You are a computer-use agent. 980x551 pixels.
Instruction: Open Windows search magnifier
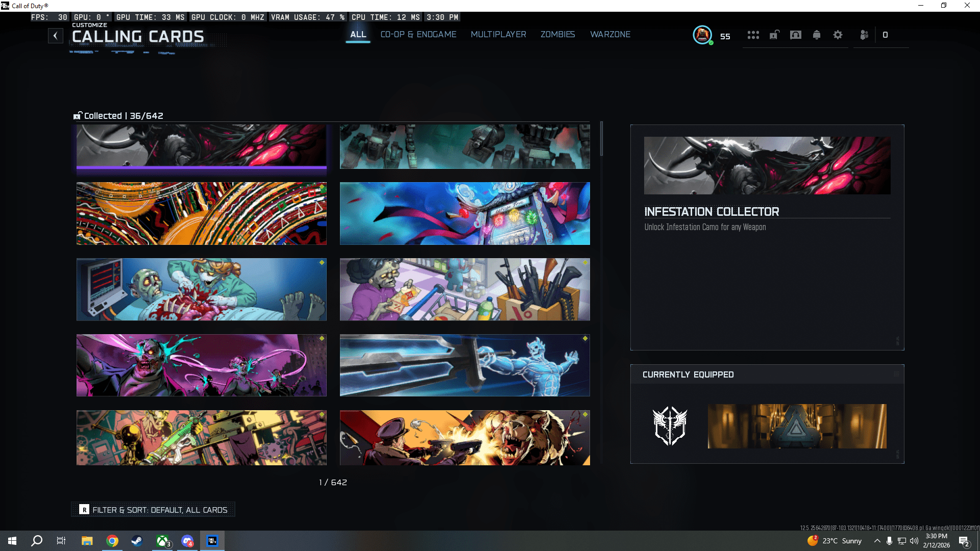coord(37,541)
